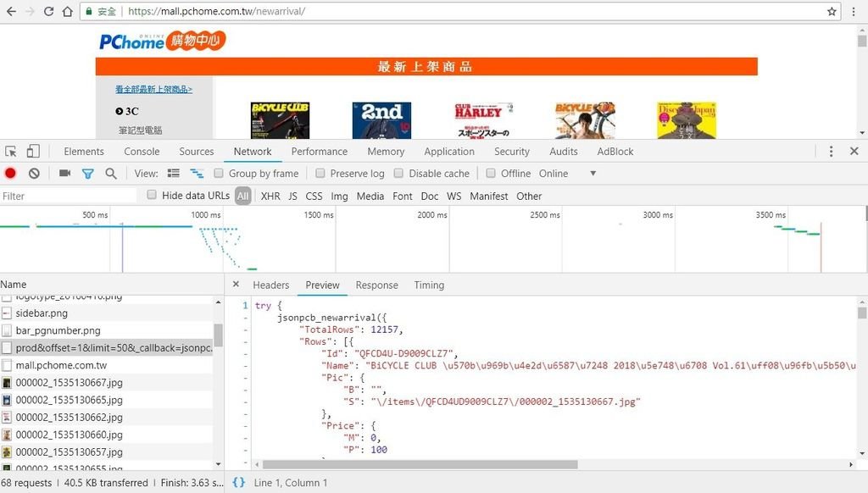
Task: Close the DevTools panel
Action: coord(854,151)
